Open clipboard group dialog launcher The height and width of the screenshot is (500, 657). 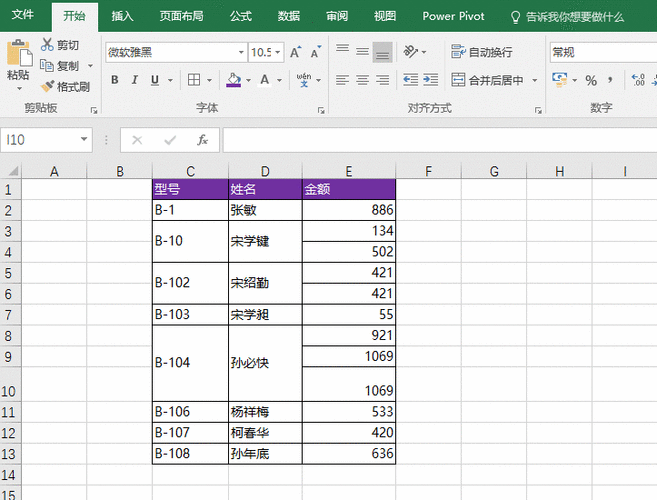click(x=94, y=110)
